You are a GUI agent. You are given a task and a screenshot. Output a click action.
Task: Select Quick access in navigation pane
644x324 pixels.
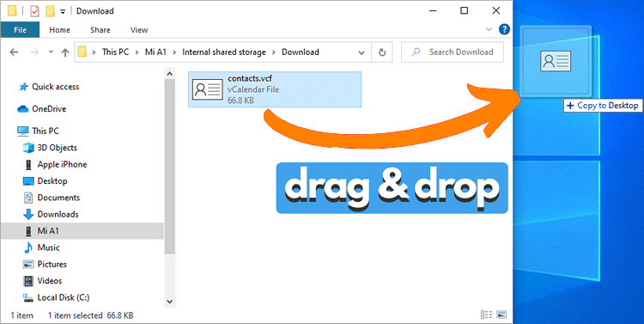(x=56, y=87)
